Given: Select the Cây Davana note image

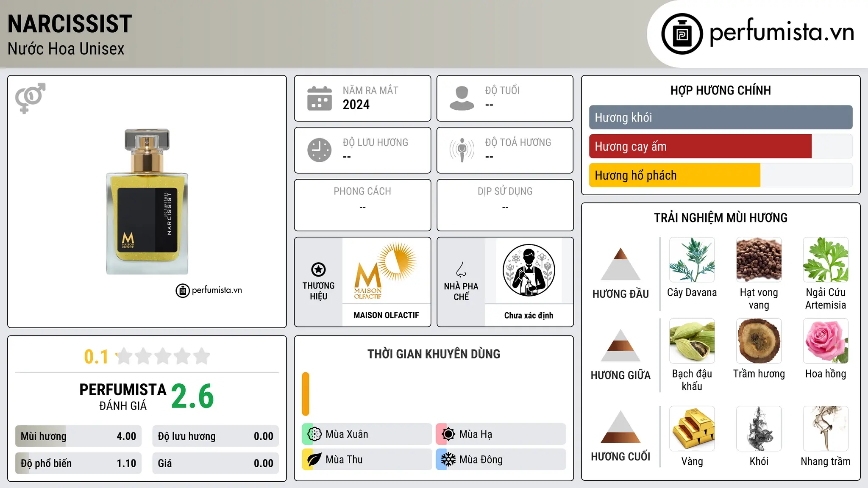Looking at the screenshot, I should point(692,260).
